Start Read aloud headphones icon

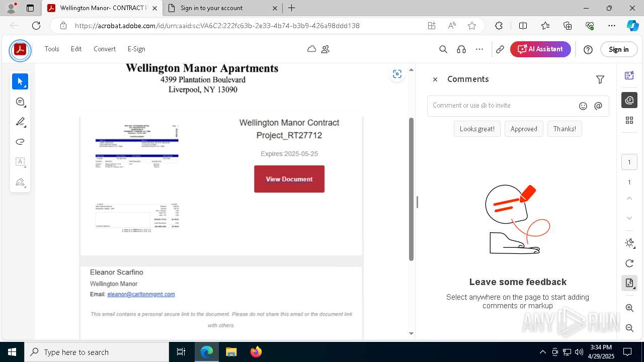461,49
